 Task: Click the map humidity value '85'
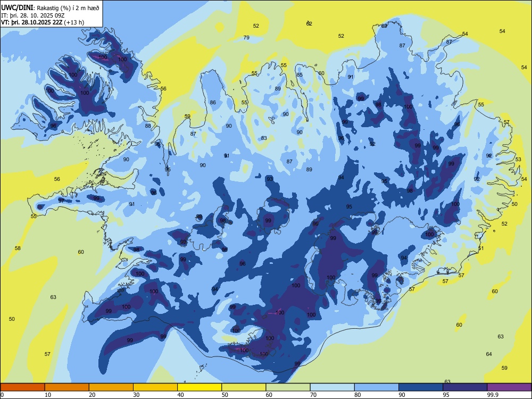pos(299,75)
